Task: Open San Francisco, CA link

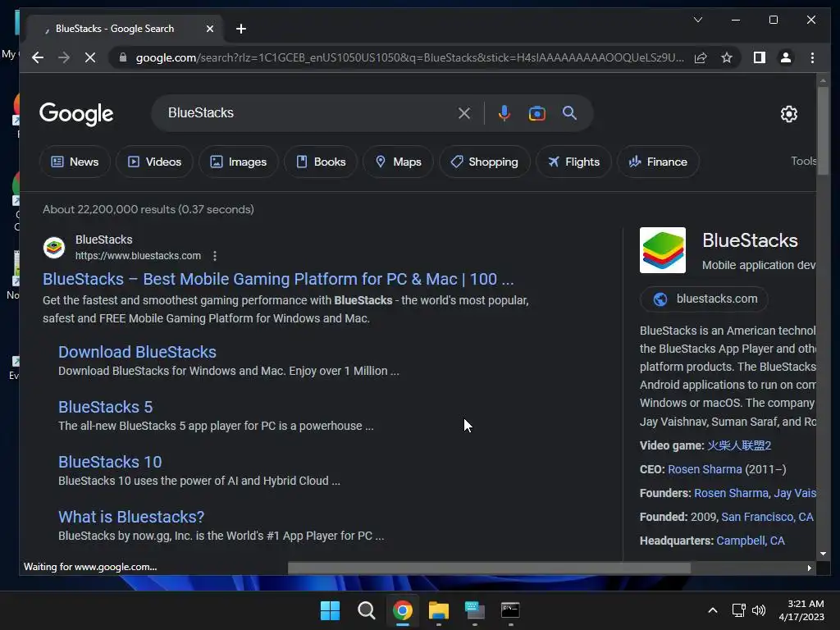Action: point(767,517)
